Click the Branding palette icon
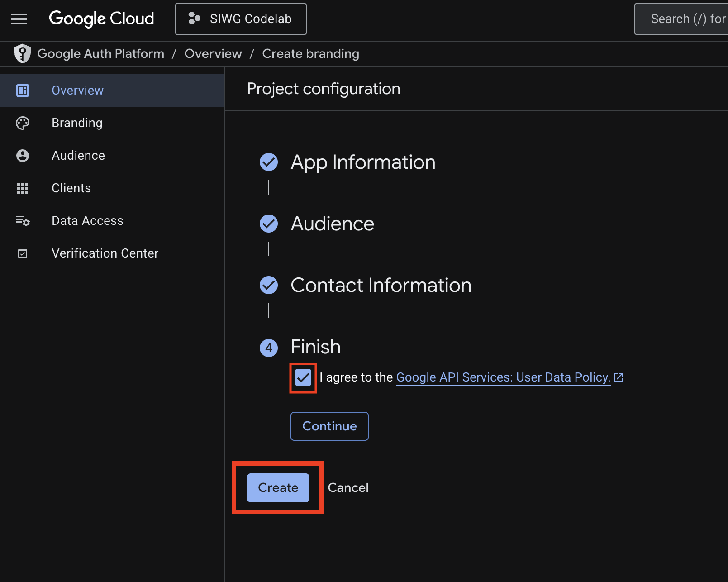 (23, 123)
